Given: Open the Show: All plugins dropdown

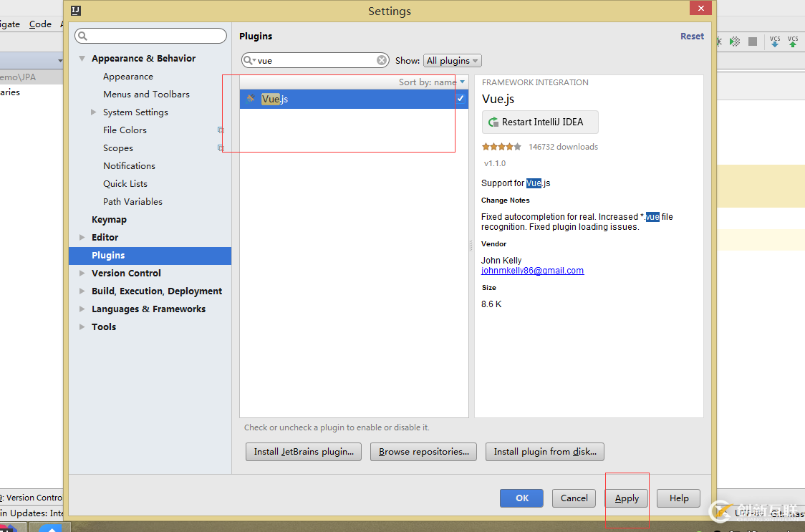Looking at the screenshot, I should pyautogui.click(x=453, y=61).
